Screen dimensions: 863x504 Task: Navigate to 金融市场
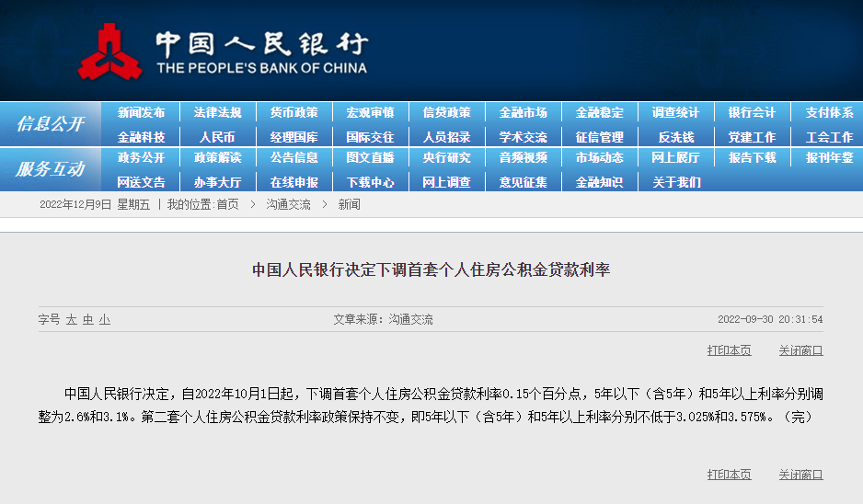pos(524,112)
